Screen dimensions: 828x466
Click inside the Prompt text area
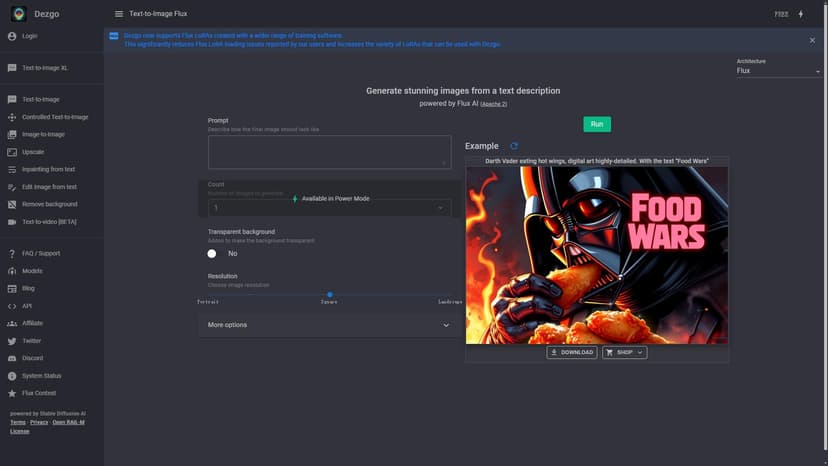pos(330,152)
